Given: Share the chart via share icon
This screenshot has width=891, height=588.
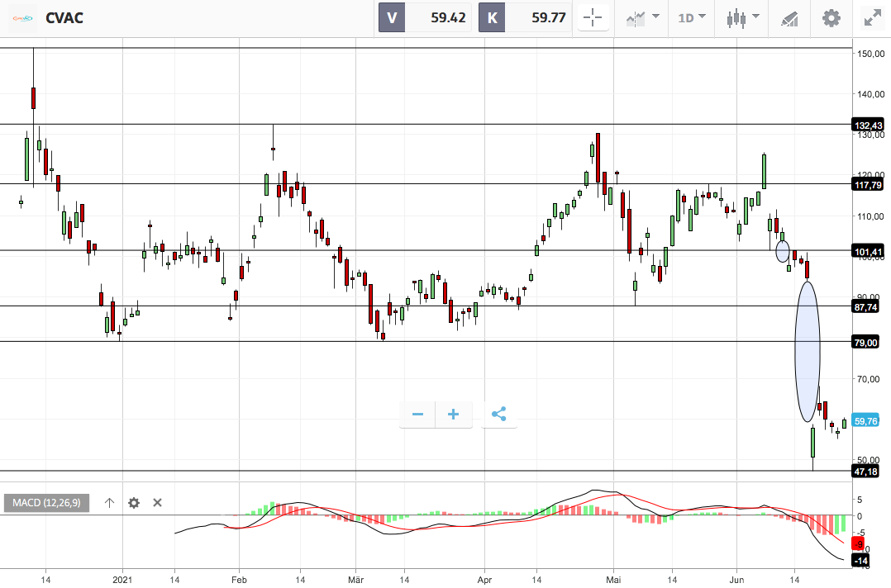Looking at the screenshot, I should pos(499,415).
